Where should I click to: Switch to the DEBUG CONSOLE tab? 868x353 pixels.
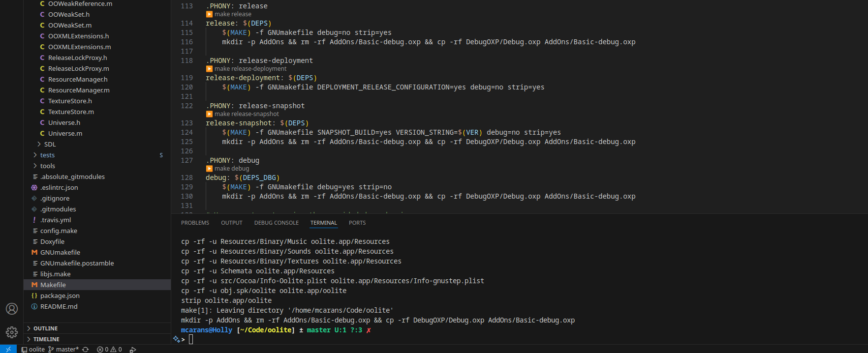click(x=276, y=223)
